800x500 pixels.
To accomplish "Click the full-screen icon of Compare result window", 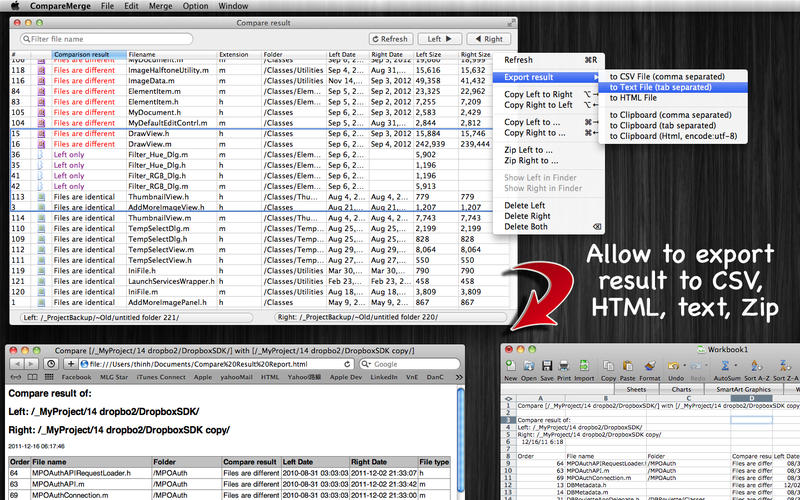I will coord(511,22).
